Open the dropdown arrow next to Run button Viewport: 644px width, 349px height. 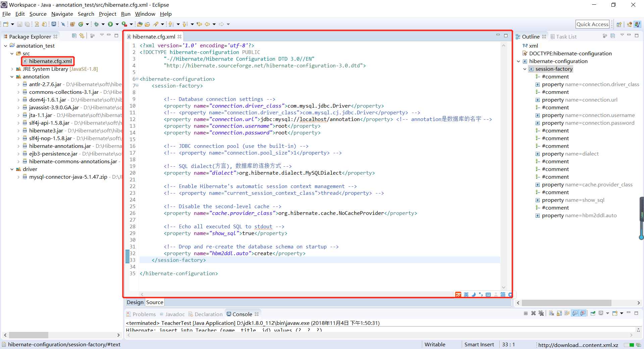(x=117, y=24)
